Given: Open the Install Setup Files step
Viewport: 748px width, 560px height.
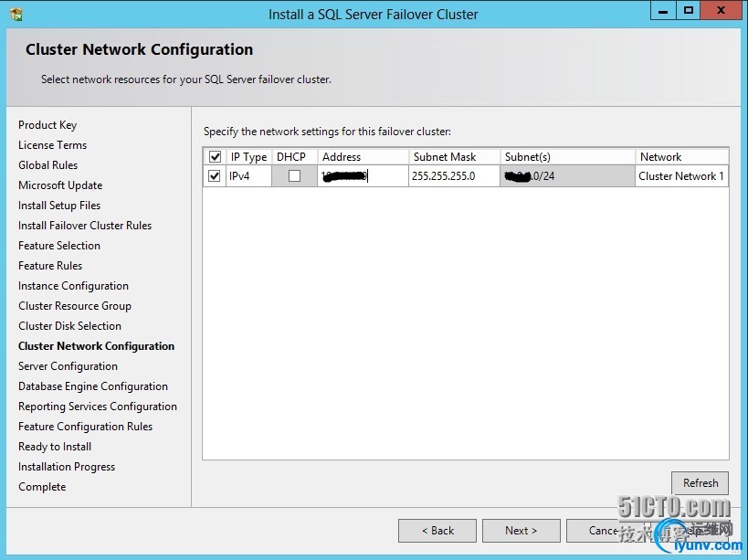Looking at the screenshot, I should click(x=59, y=206).
